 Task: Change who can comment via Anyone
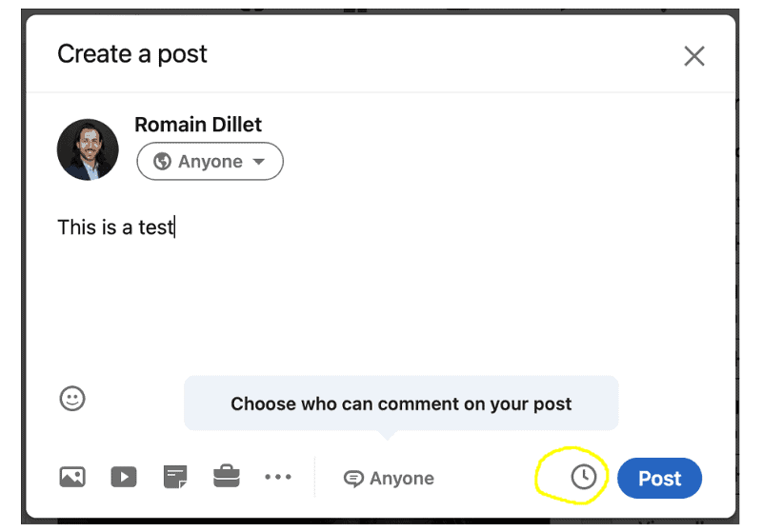(389, 479)
